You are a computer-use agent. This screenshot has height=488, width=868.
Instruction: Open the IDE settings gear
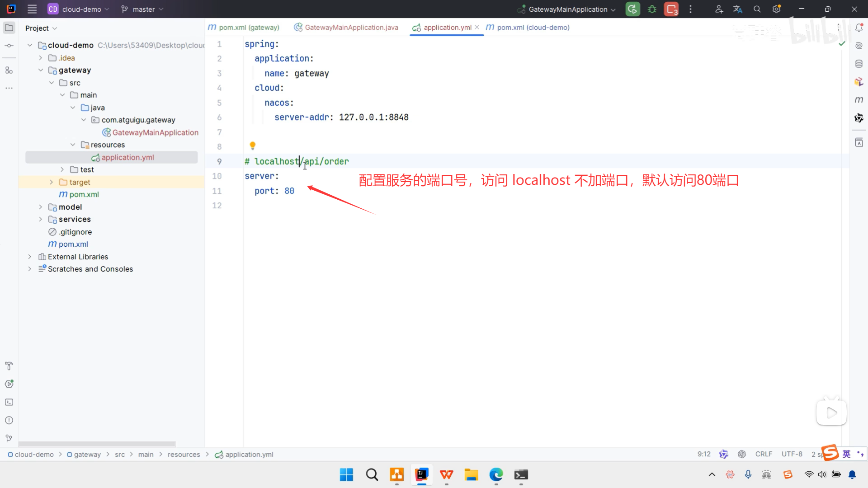[x=776, y=9]
